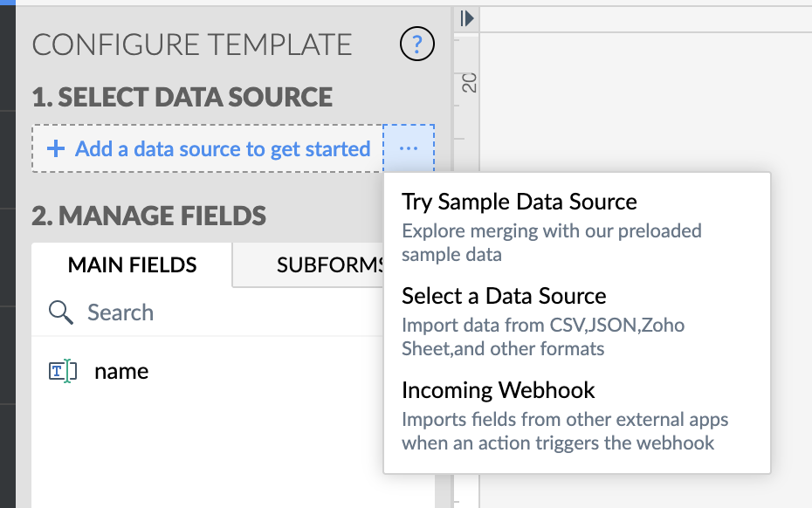Click the text field icon beside name
The width and height of the screenshot is (812, 508).
pos(58,372)
